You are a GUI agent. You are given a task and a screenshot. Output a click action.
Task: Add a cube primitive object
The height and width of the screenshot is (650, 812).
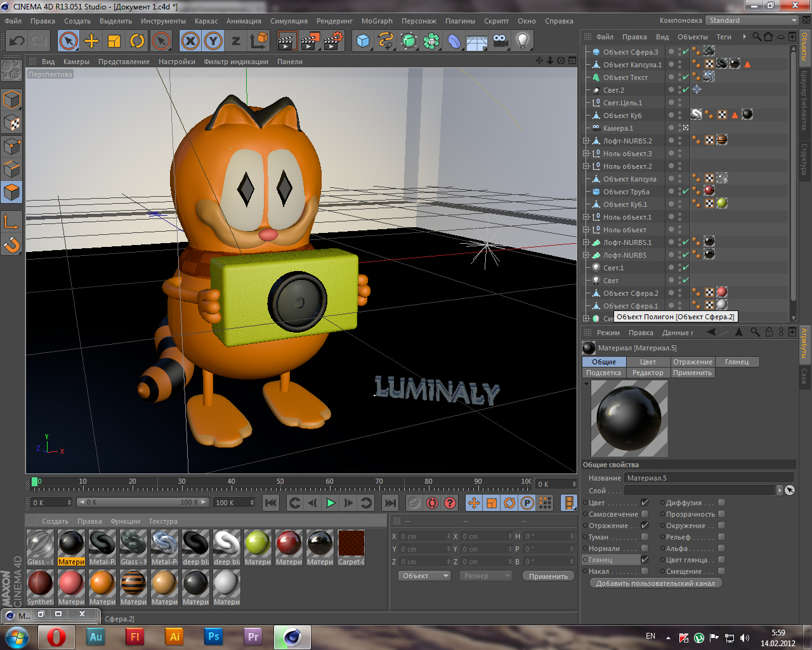(363, 41)
